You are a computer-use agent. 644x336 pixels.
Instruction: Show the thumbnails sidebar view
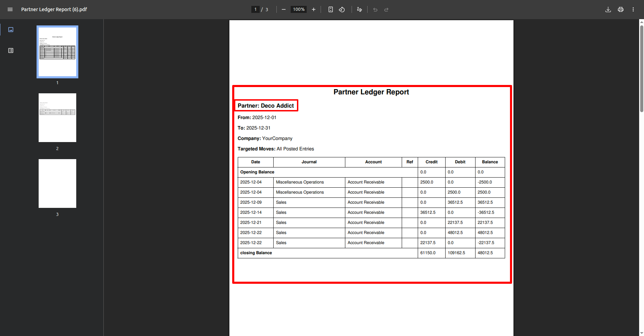[x=11, y=30]
